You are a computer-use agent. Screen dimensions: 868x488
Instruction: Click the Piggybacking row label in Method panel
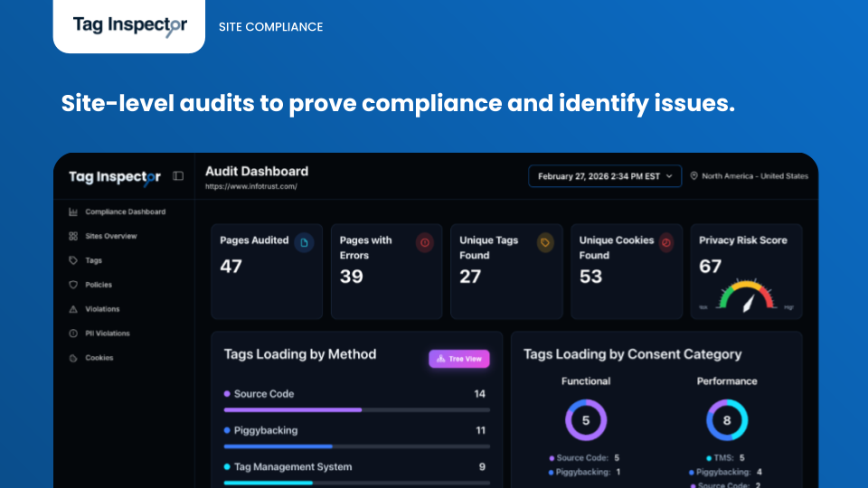point(266,430)
